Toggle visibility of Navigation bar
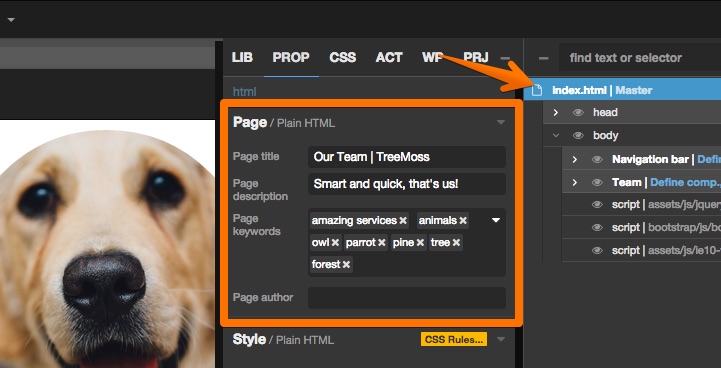The height and width of the screenshot is (368, 721). point(597,159)
